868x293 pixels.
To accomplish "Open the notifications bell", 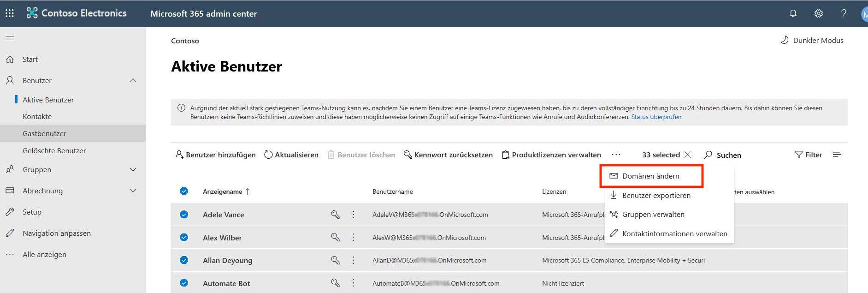I will point(793,13).
